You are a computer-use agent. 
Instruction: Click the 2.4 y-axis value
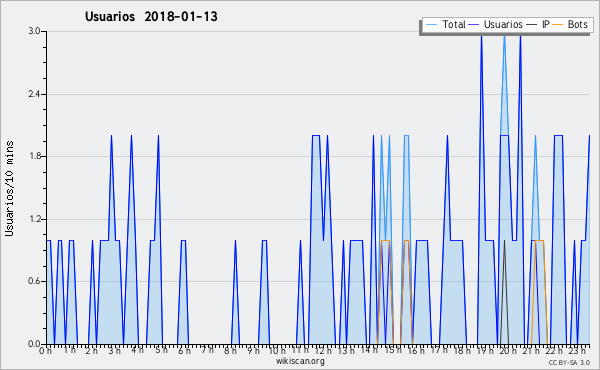pyautogui.click(x=34, y=94)
